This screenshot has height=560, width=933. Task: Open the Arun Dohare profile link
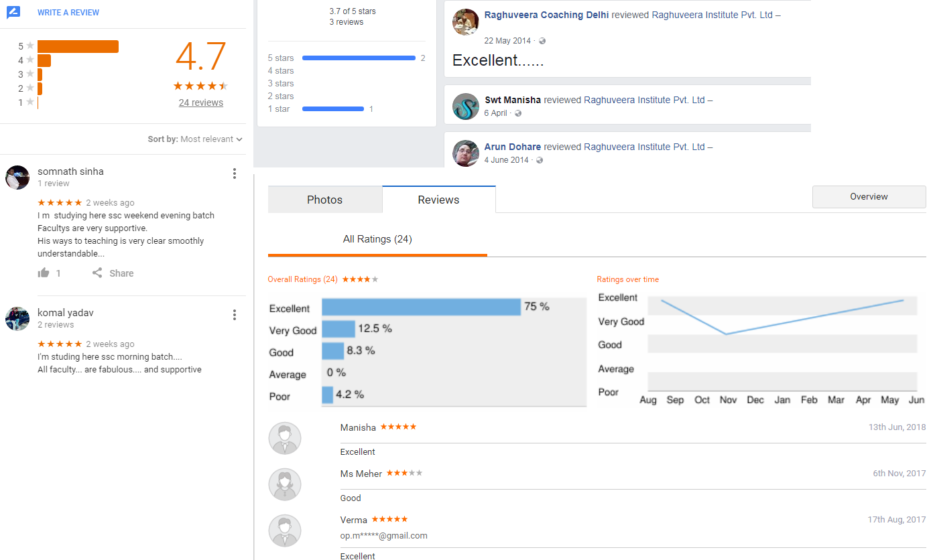coord(513,147)
